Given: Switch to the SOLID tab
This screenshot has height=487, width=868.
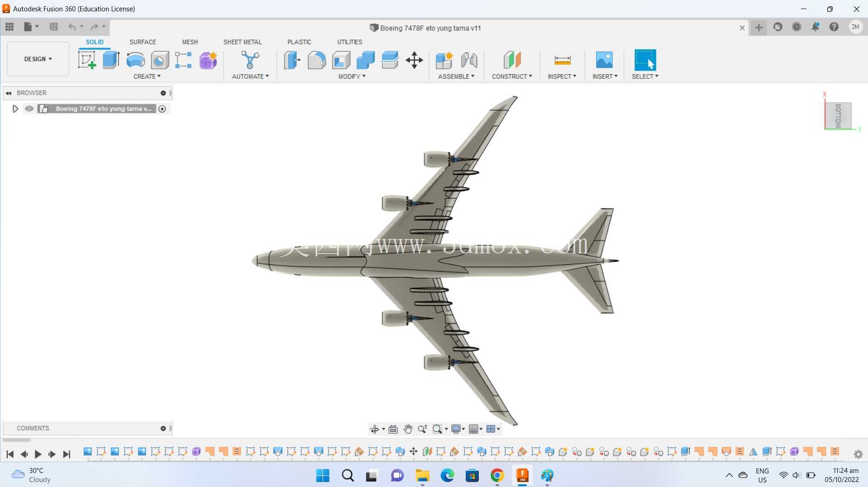Looking at the screenshot, I should tap(95, 42).
